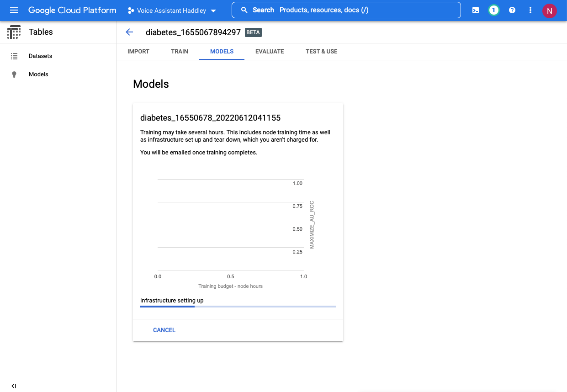This screenshot has height=392, width=567.
Task: Go back using the left arrow
Action: (129, 32)
